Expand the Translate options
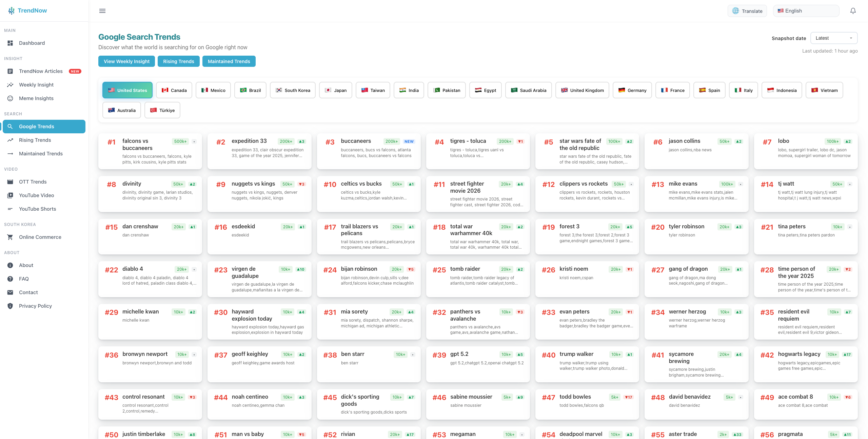 pos(747,11)
